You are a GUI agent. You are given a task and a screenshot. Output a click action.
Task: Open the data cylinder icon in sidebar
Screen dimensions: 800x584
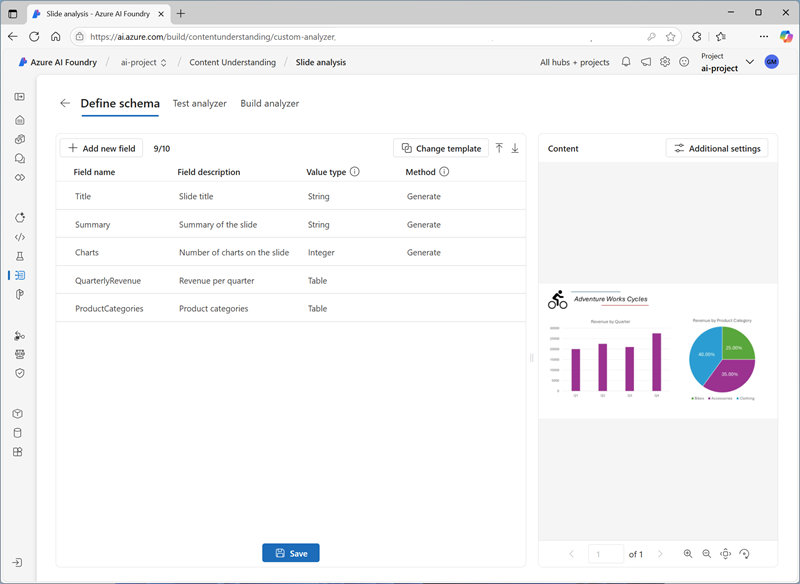pyautogui.click(x=17, y=433)
